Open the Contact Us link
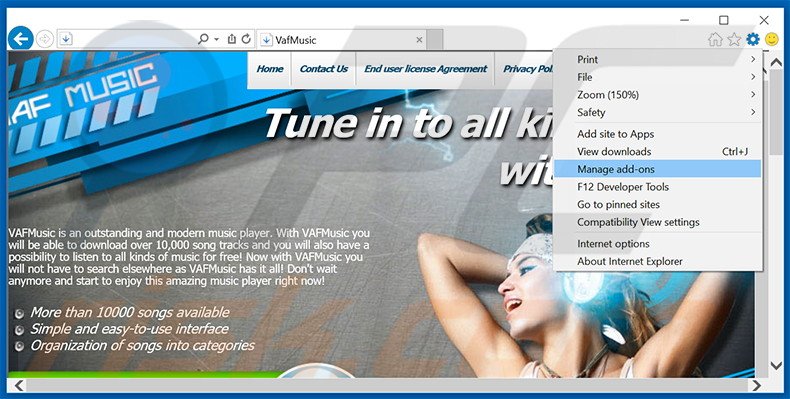The image size is (790, 399). coord(323,69)
